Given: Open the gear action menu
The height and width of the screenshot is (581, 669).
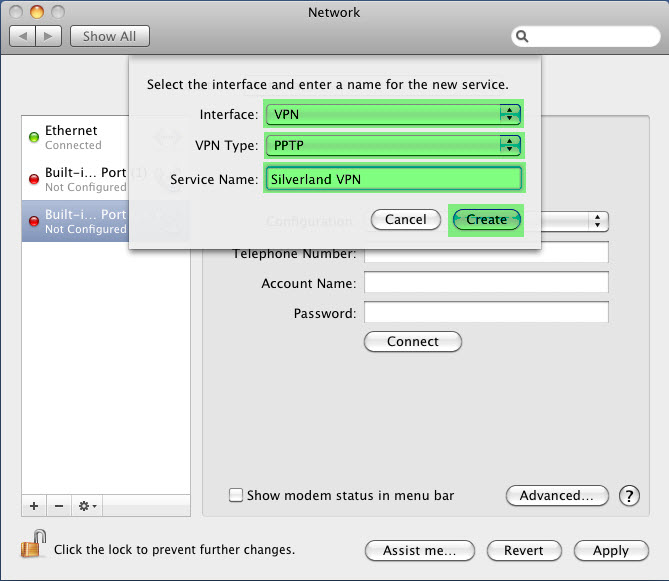Looking at the screenshot, I should tap(87, 506).
